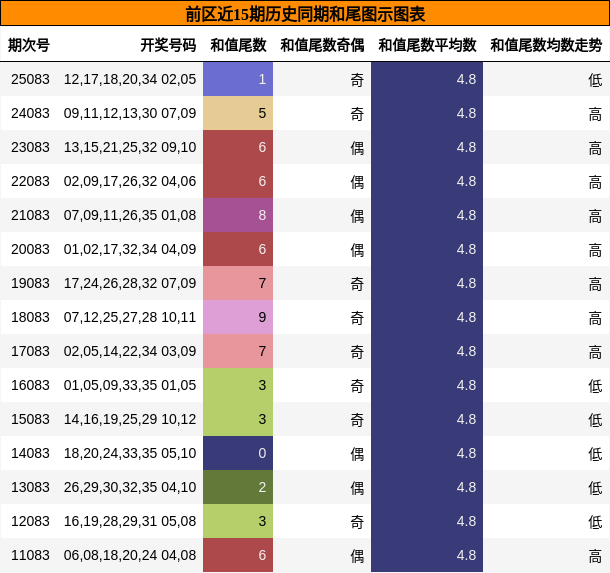This screenshot has width=610, height=573.
Task: Select period number 23083
Action: [30, 147]
